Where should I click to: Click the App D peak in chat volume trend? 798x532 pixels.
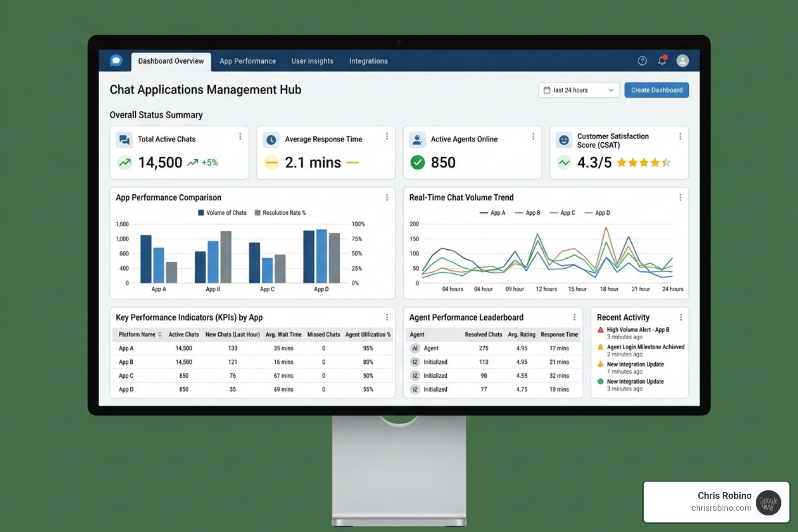[606, 228]
